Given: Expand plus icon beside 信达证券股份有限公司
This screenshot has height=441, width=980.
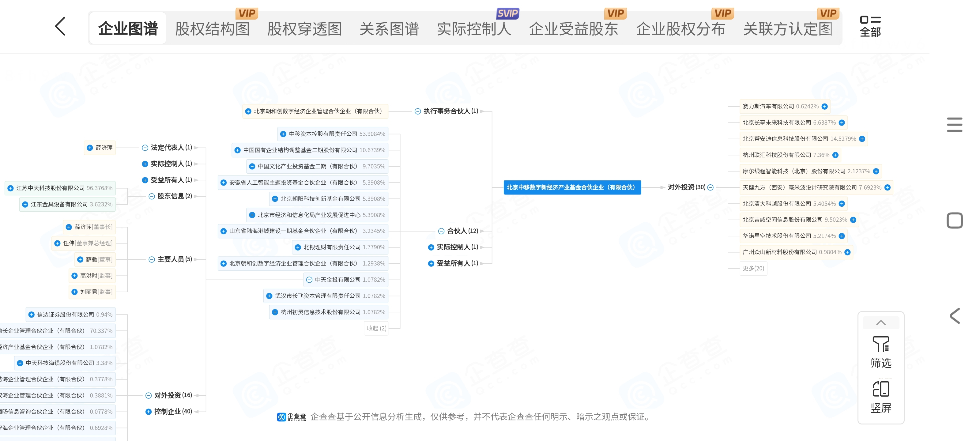Looking at the screenshot, I should (31, 315).
